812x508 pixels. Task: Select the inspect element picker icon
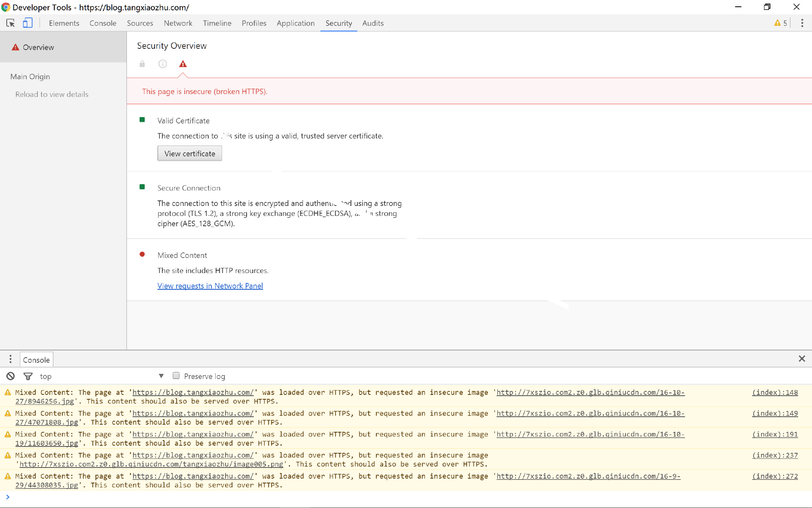pos(11,23)
